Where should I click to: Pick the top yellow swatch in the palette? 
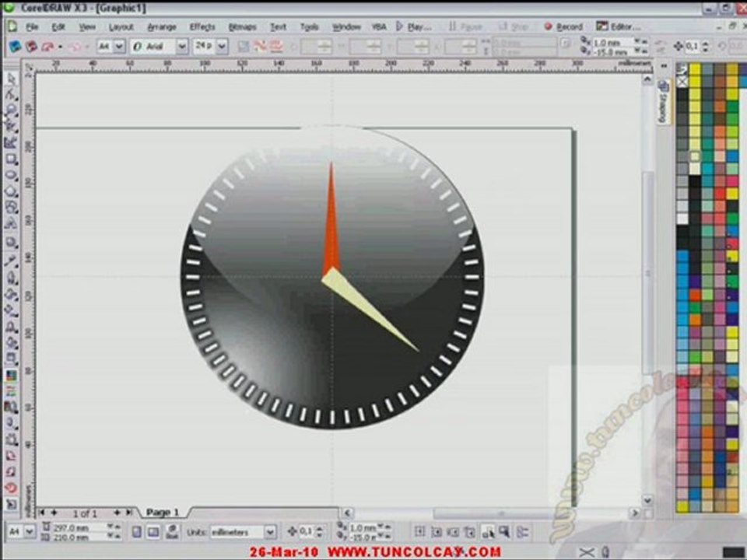[695, 70]
